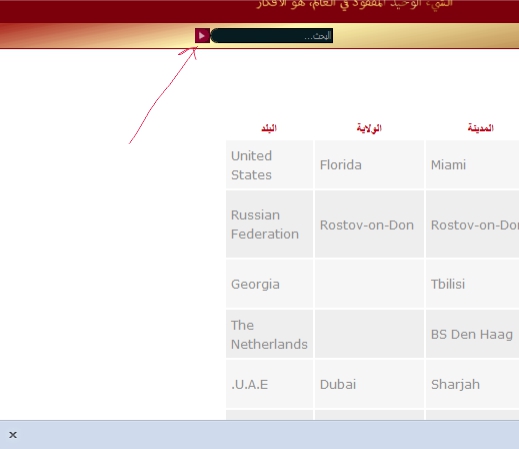Select The Netherlands cell
Image resolution: width=519 pixels, height=449 pixels.
[269, 334]
